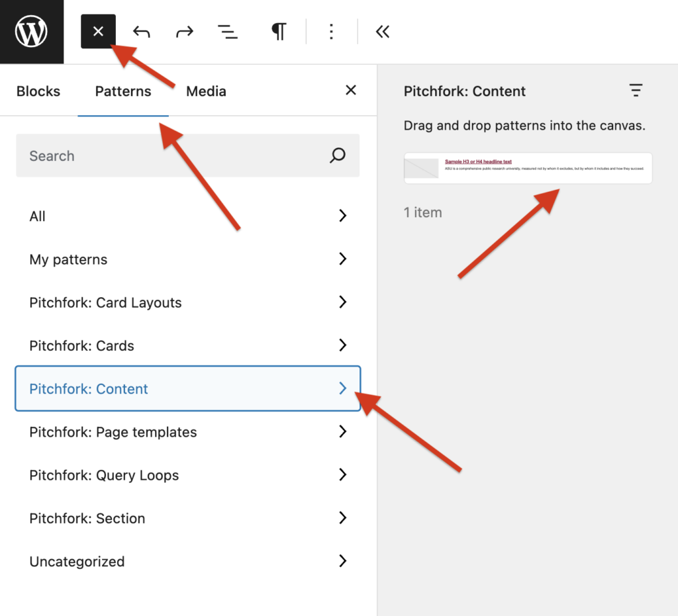This screenshot has height=616, width=678.
Task: Collapse the top toolbar with double chevron
Action: tap(383, 32)
